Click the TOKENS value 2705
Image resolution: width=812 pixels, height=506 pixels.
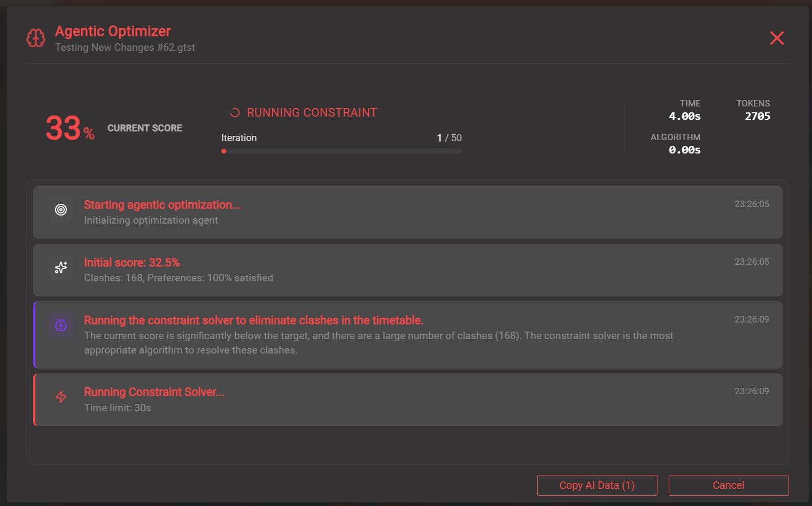(757, 116)
